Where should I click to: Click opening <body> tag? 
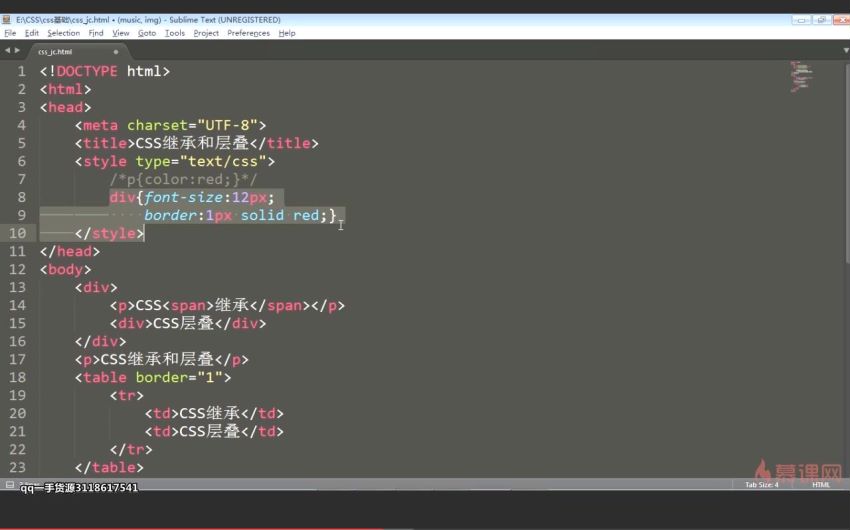click(66, 269)
